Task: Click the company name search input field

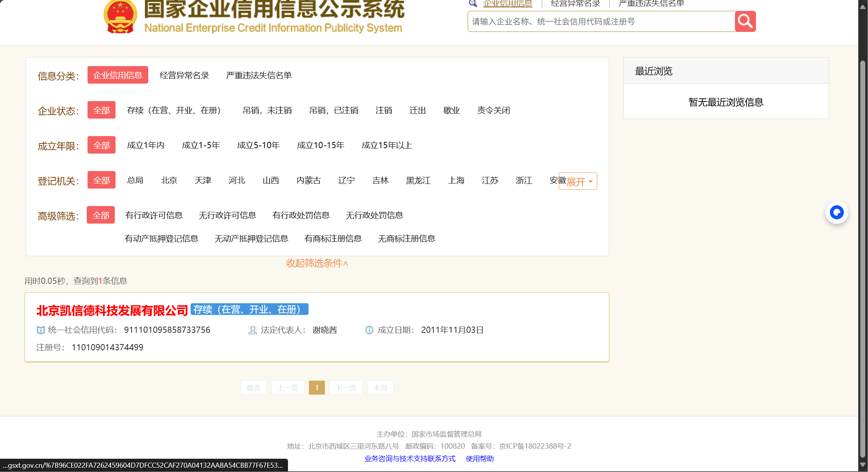Action: (x=601, y=21)
